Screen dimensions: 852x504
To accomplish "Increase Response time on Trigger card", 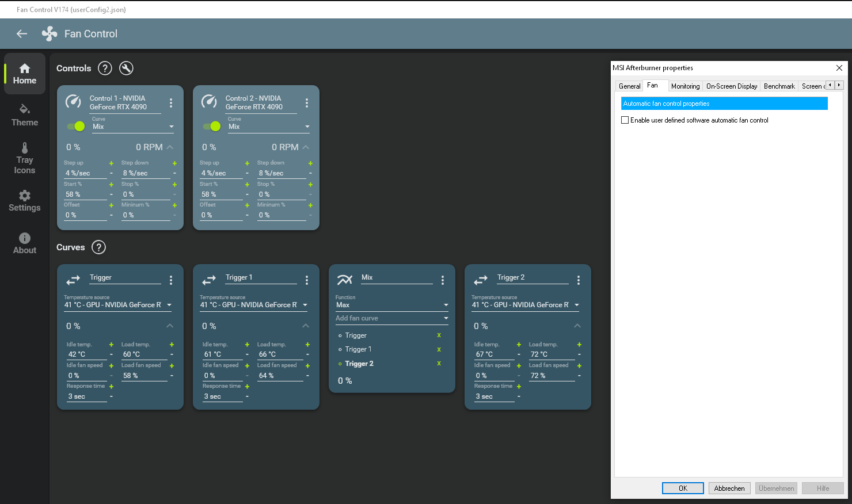I will coord(111,387).
